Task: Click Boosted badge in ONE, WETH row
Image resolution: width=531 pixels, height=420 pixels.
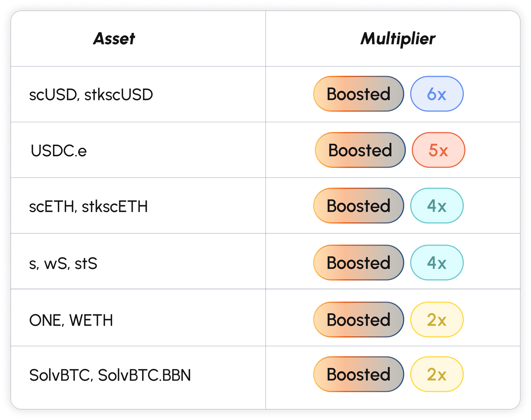Action: [x=358, y=320]
